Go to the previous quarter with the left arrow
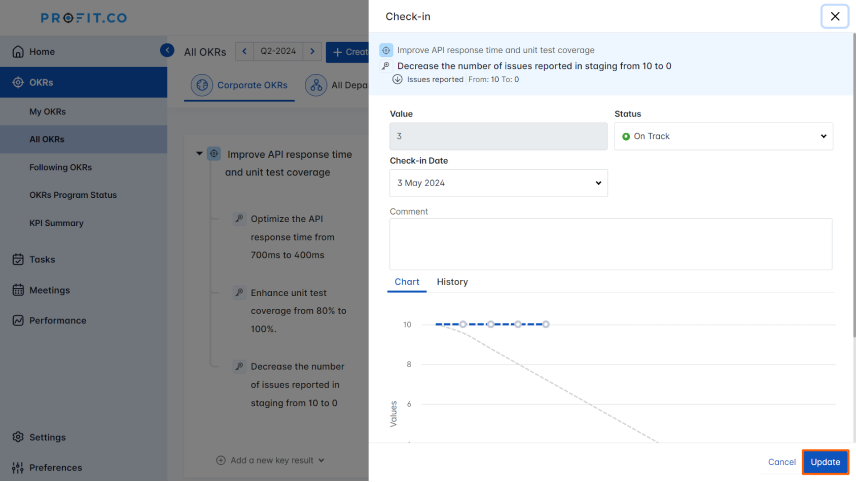Image resolution: width=856 pixels, height=482 pixels. point(245,51)
